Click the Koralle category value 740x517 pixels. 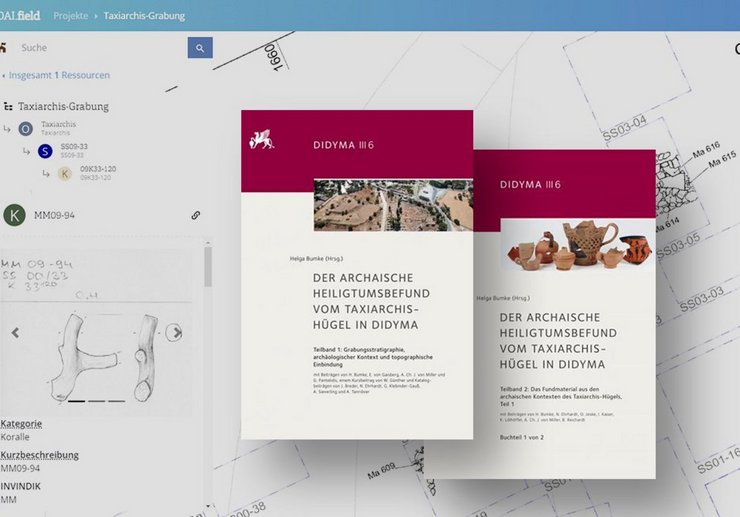coord(15,437)
